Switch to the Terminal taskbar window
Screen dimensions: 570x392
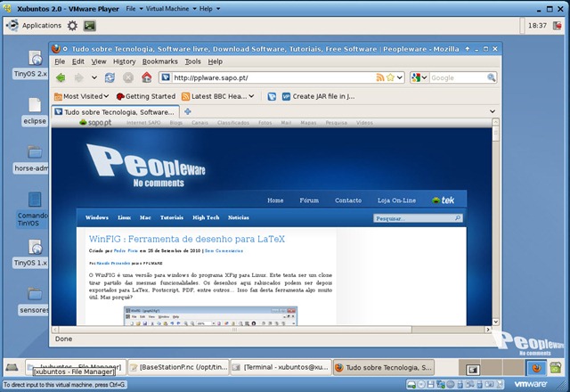click(281, 368)
